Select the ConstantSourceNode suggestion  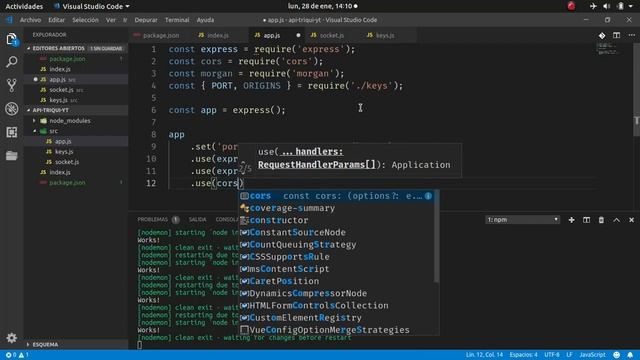tap(336, 233)
